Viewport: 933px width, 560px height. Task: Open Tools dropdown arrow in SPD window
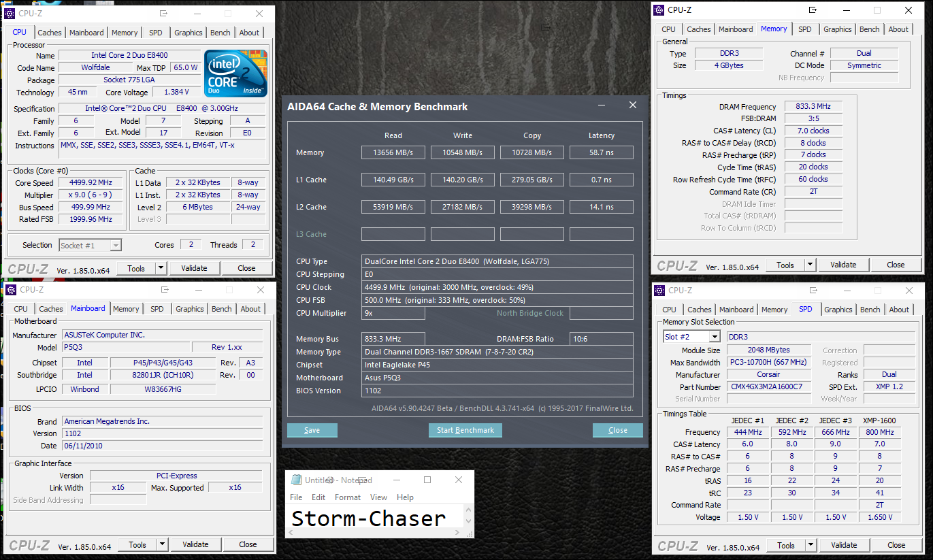[811, 545]
